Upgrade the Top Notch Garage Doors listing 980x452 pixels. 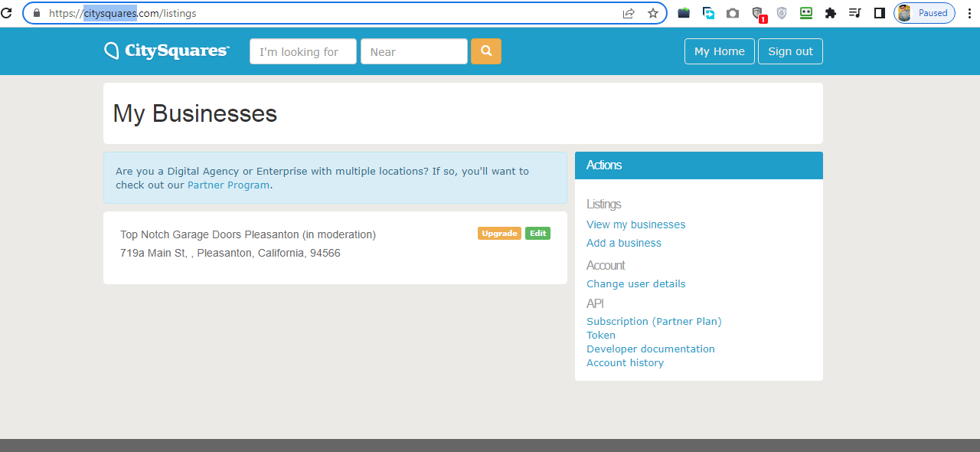coord(499,233)
